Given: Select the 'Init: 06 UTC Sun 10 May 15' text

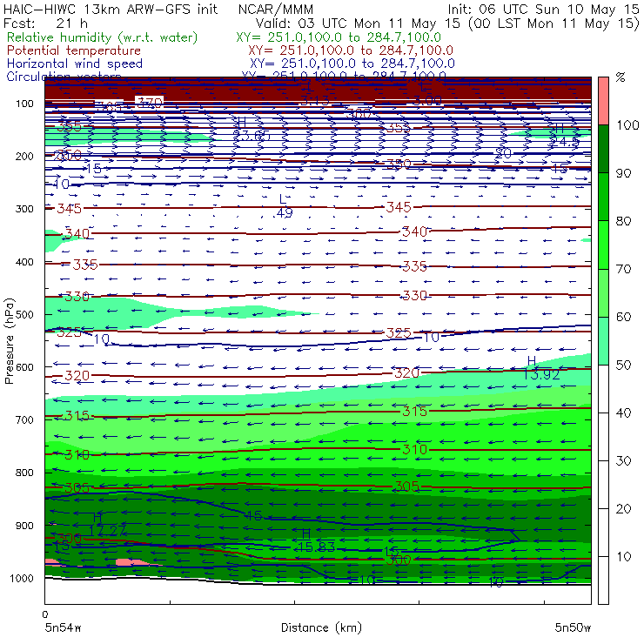Looking at the screenshot, I should pos(543,9).
